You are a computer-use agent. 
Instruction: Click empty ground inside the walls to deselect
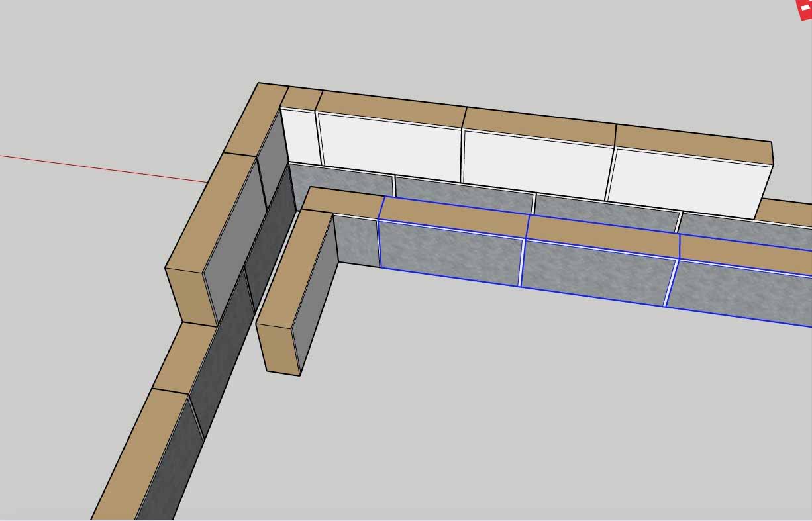[497, 397]
